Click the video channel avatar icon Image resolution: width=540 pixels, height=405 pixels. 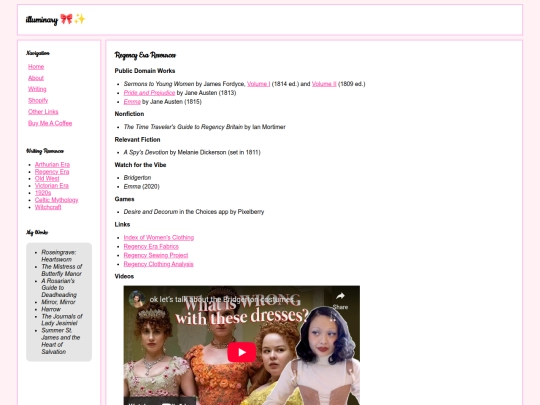pos(137,299)
